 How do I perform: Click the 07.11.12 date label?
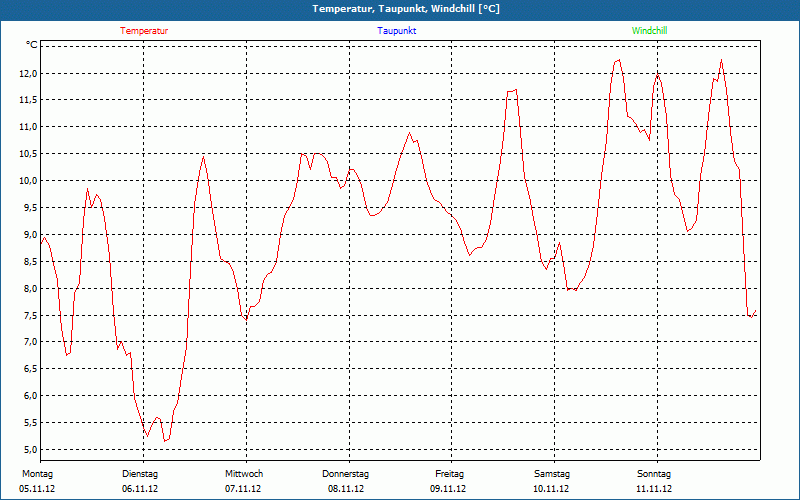point(243,489)
